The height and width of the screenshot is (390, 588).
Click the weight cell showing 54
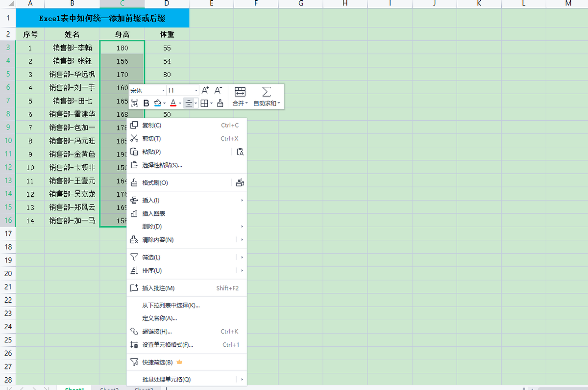(167, 61)
